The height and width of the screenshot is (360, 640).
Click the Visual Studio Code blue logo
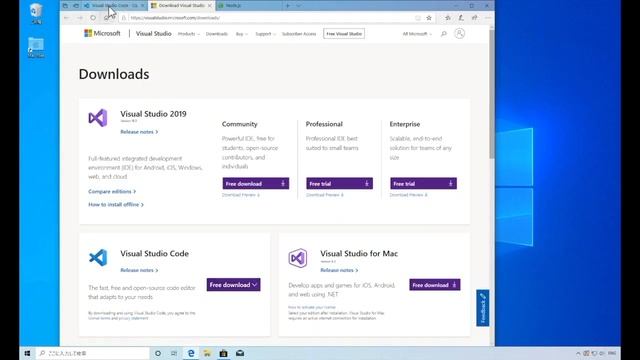point(98,258)
